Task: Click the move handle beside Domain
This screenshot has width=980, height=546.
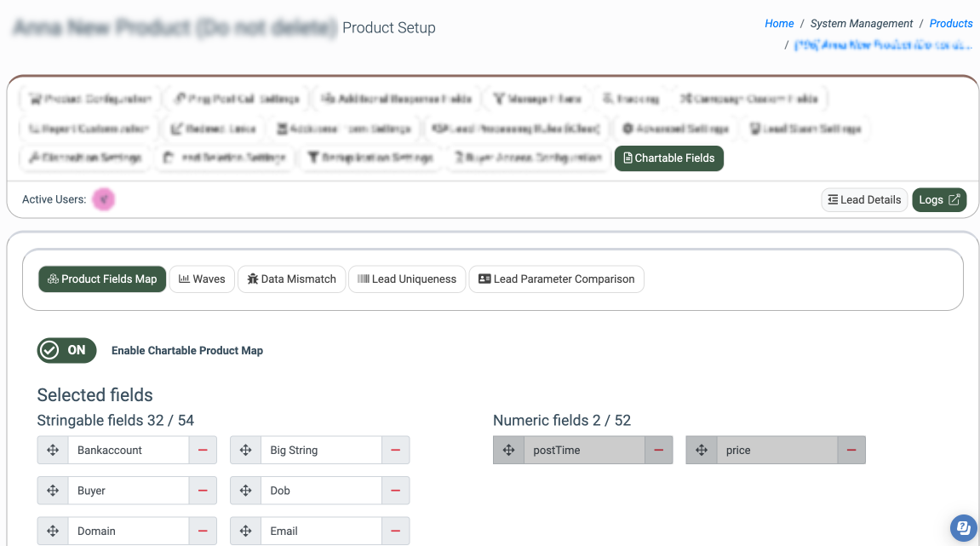Action: tap(53, 531)
